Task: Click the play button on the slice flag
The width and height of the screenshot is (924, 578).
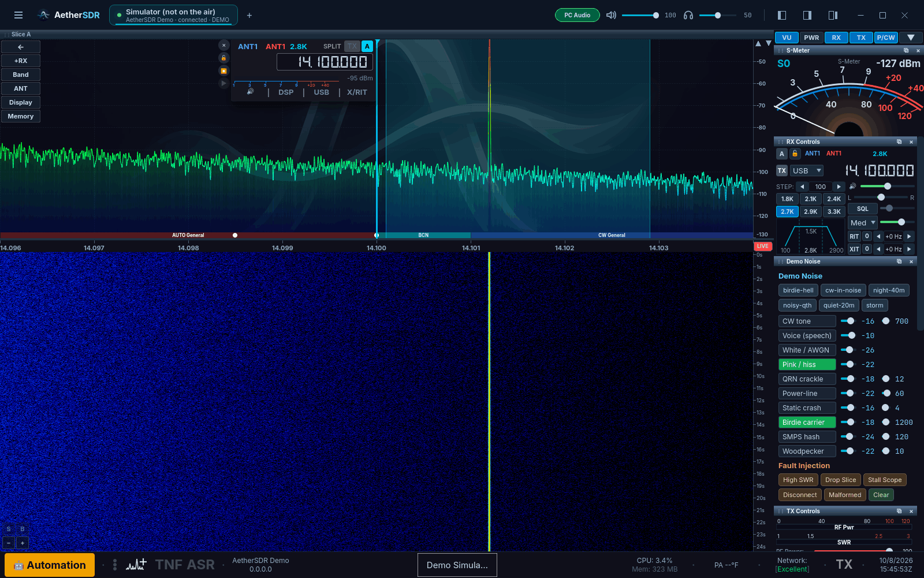Action: tap(223, 83)
